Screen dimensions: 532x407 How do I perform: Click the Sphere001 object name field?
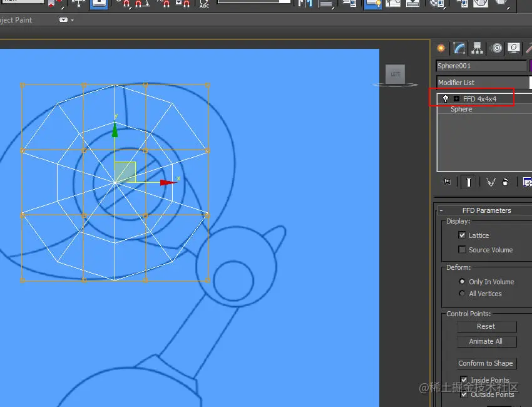481,66
